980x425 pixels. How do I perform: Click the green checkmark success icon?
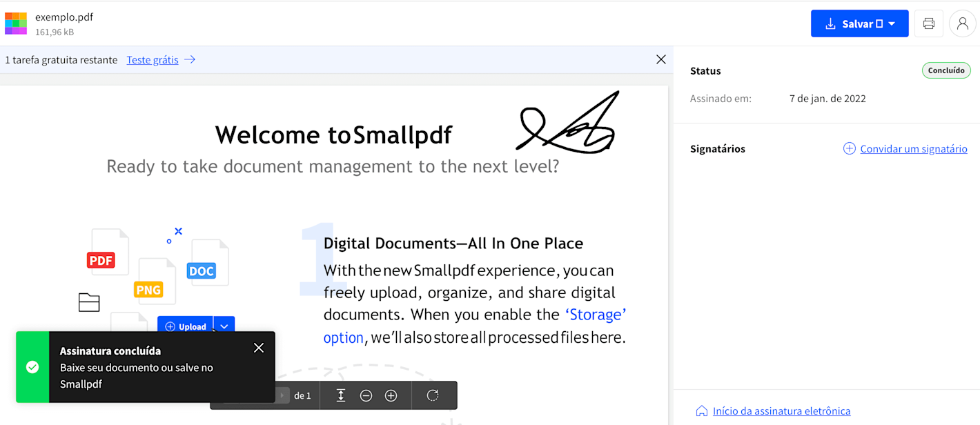point(32,367)
